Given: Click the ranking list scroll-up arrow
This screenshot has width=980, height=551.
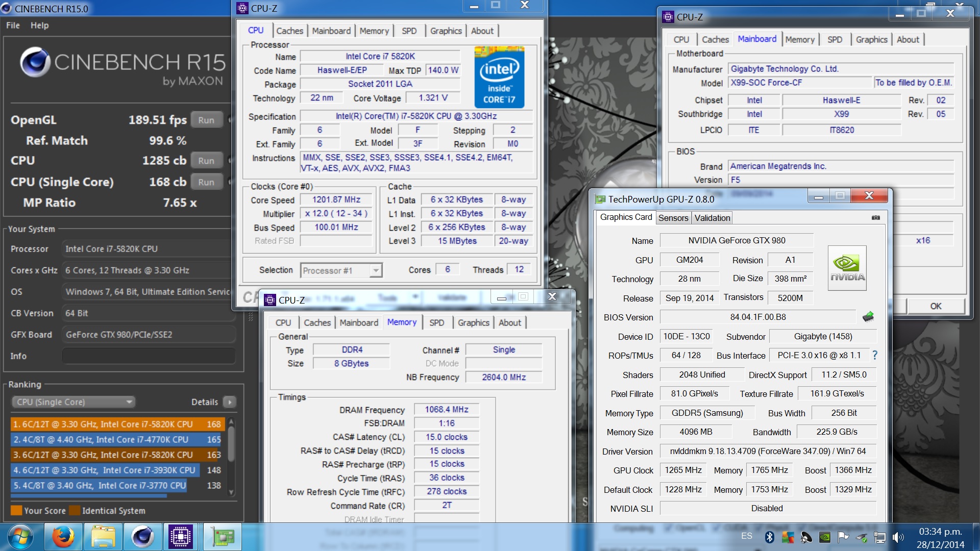Looking at the screenshot, I should (231, 422).
